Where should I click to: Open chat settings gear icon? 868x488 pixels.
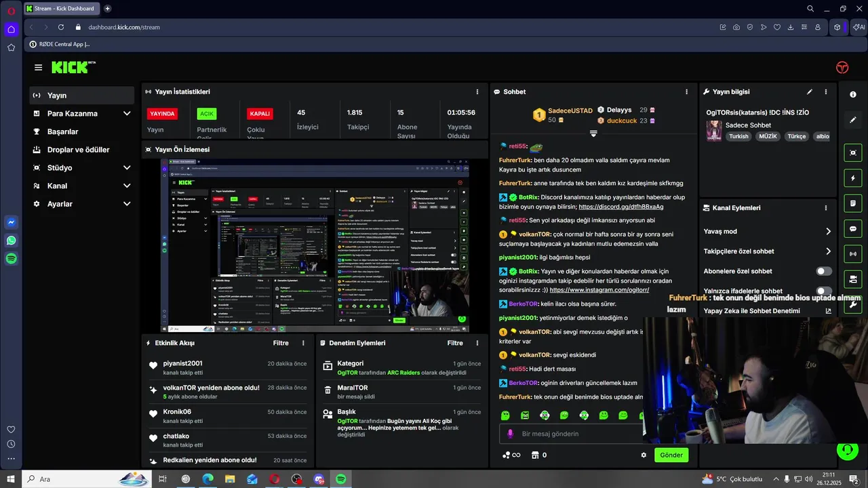(x=644, y=455)
